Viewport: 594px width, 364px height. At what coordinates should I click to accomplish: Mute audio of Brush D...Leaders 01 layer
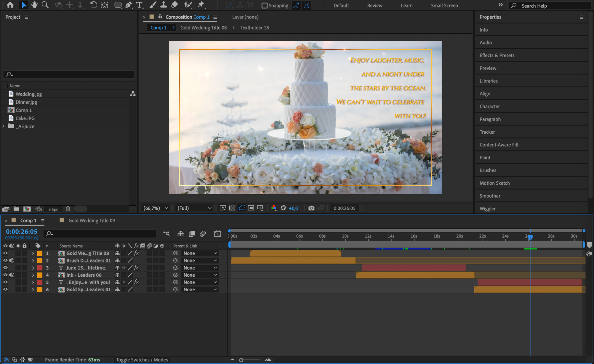[12, 260]
